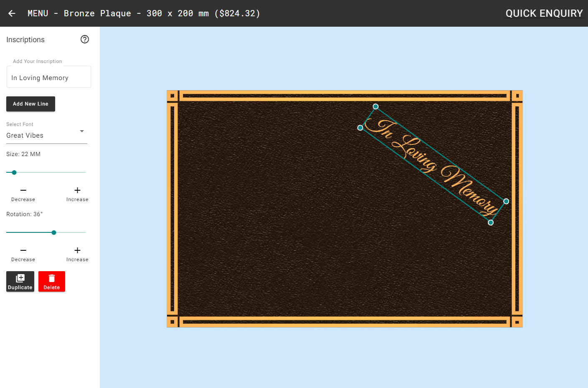Screen dimensions: 588x388
Task: Click the inscription text input field
Action: coord(49,78)
